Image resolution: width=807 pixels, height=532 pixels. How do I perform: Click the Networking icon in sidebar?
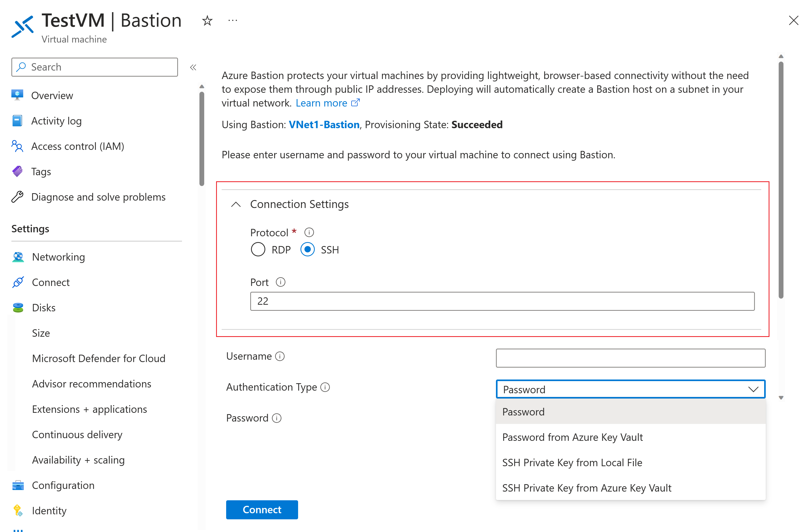point(18,257)
